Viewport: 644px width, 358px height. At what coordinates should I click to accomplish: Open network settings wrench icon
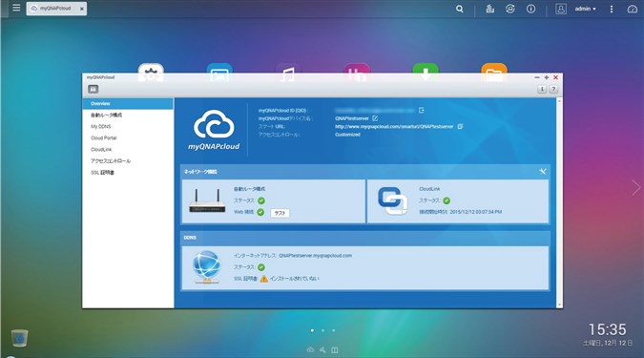543,172
